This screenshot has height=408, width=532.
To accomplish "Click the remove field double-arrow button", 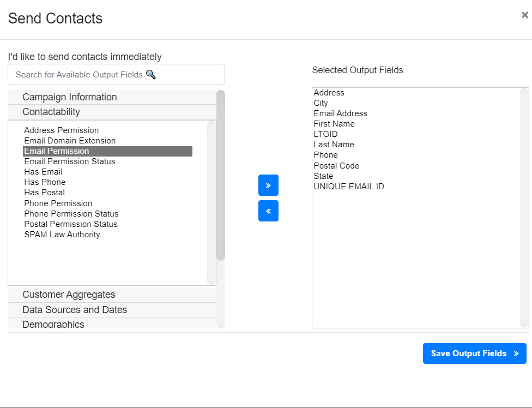I will 268,211.
